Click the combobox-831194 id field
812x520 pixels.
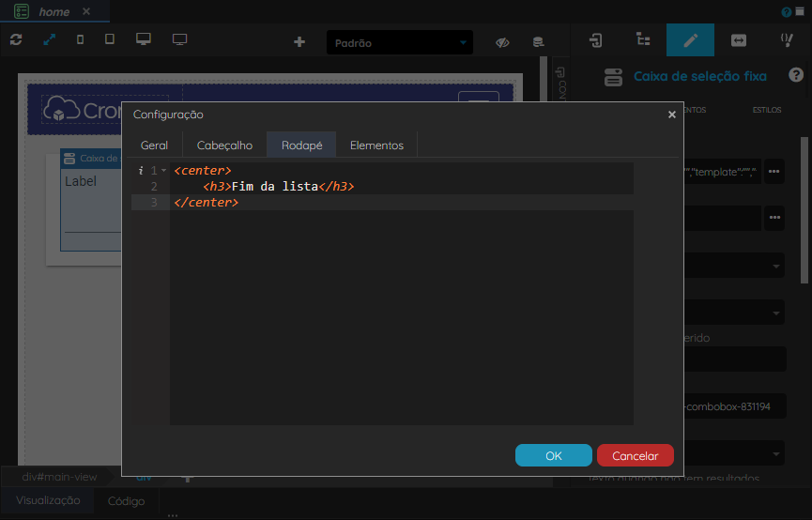pos(735,406)
